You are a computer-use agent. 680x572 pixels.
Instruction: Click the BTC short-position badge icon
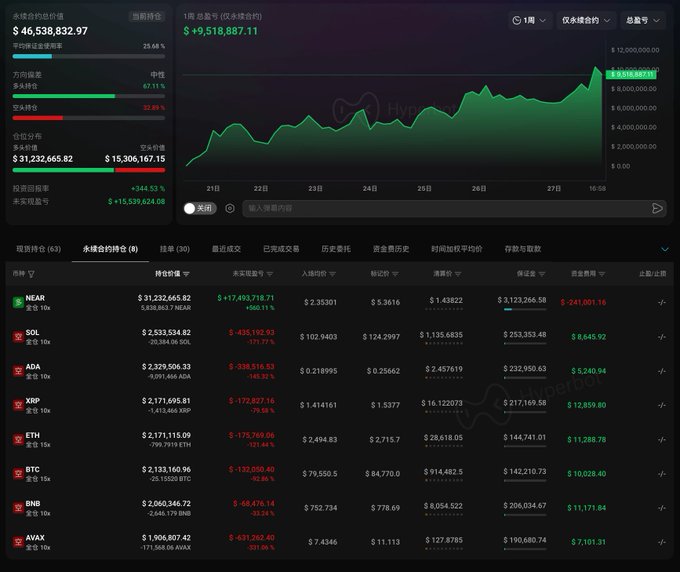[x=18, y=474]
